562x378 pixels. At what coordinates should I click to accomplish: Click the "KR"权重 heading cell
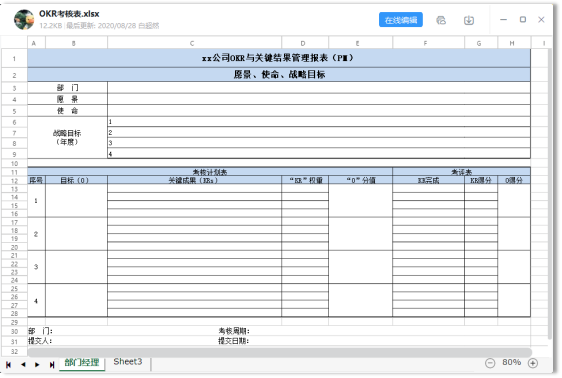(x=306, y=180)
